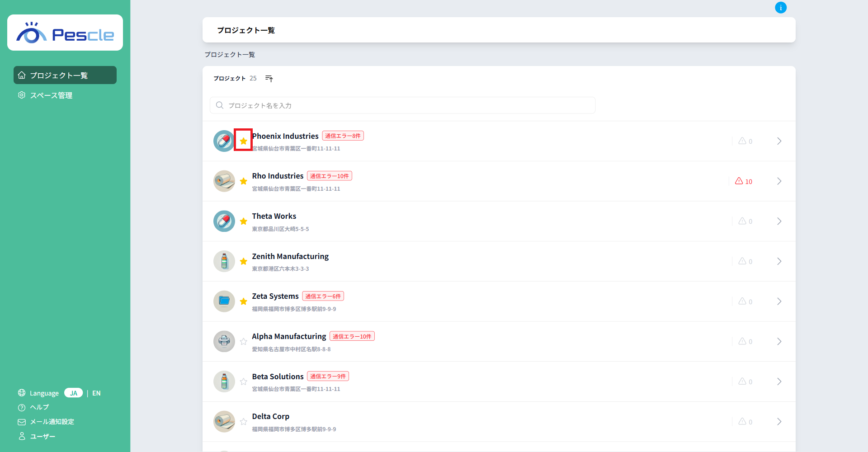Open ユーザー menu in sidebar

(37, 436)
